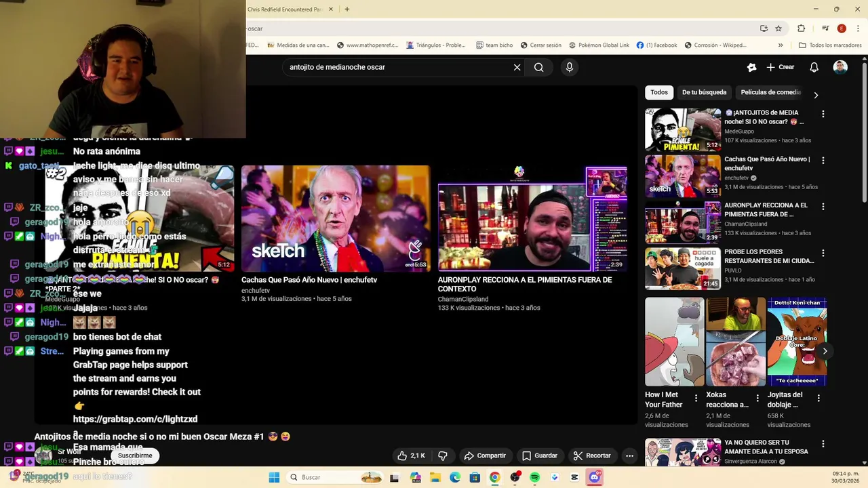This screenshot has width=868, height=488.
Task: Open Chrome three-dot menu
Action: point(857,28)
